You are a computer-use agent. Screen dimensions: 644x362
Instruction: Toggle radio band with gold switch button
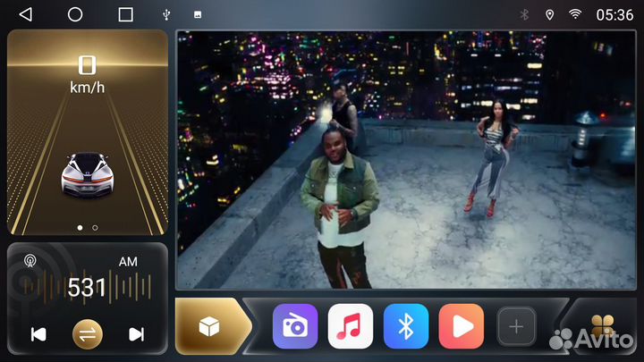[x=88, y=334]
